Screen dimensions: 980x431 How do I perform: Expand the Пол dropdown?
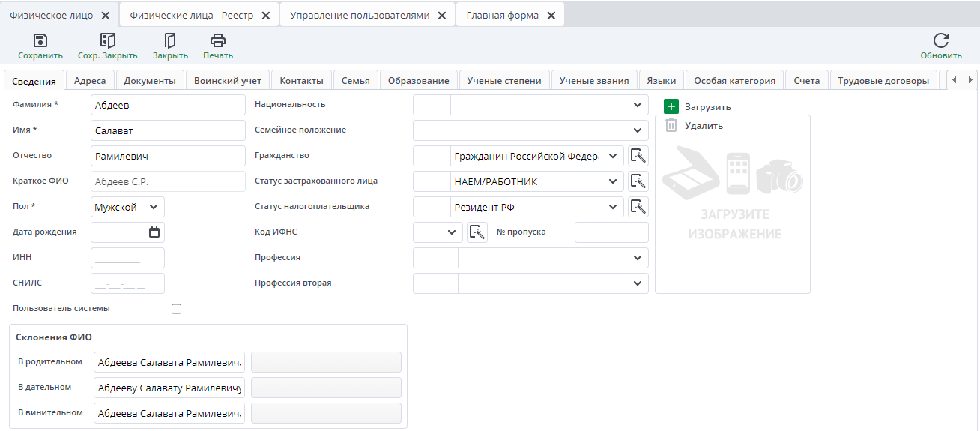pos(154,207)
